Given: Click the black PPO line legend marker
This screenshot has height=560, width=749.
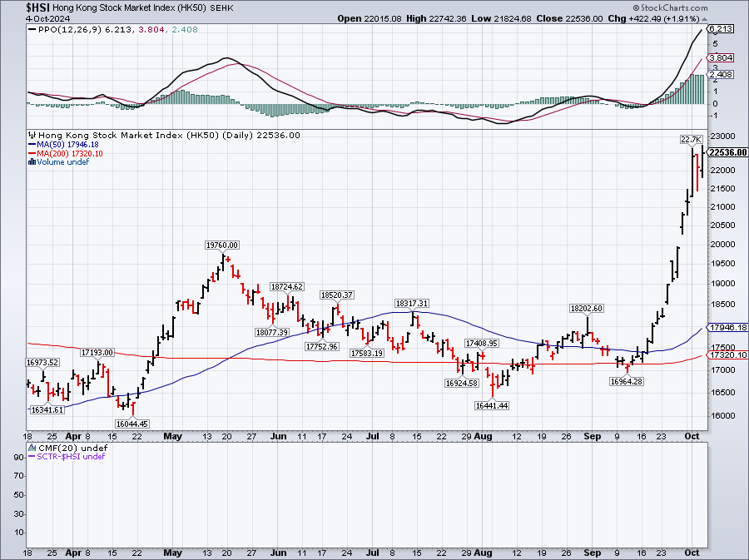Looking at the screenshot, I should (x=32, y=29).
